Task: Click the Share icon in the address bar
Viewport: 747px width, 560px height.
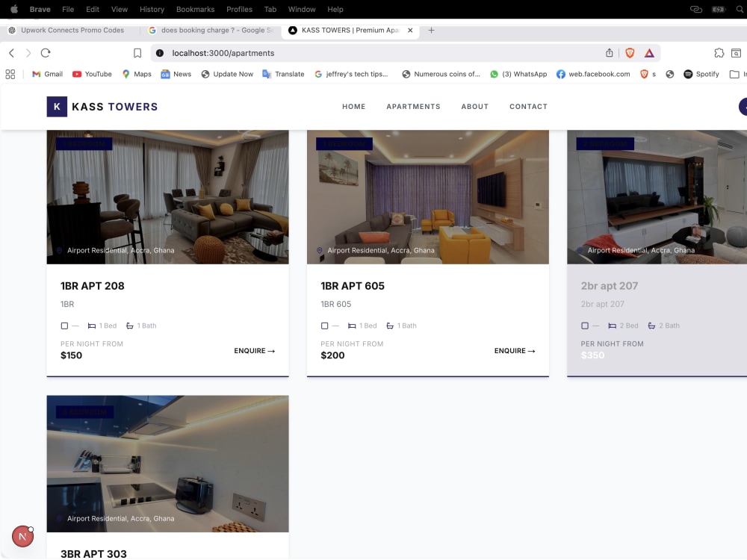Action: point(610,53)
